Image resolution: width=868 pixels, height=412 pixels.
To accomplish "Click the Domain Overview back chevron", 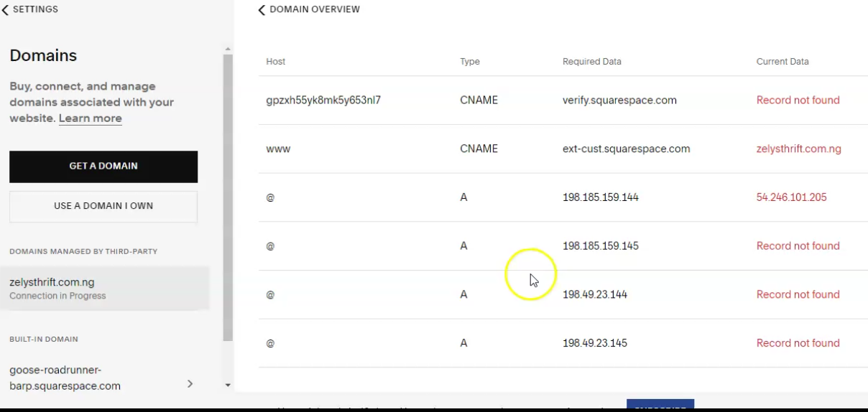I will click(x=262, y=10).
